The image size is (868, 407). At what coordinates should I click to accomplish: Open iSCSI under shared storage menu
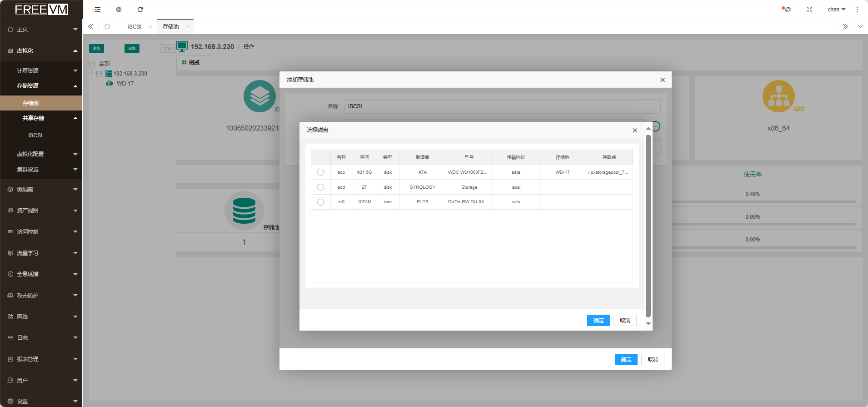(35, 136)
